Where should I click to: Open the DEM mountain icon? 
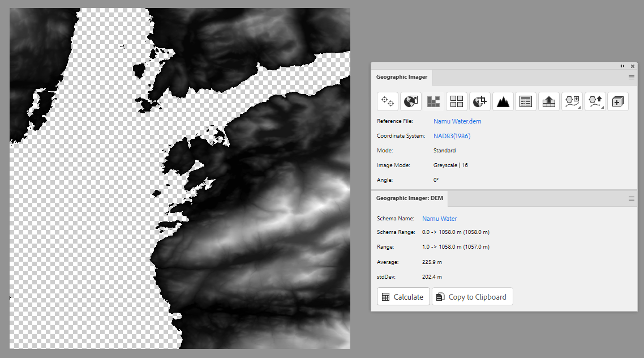tap(503, 101)
